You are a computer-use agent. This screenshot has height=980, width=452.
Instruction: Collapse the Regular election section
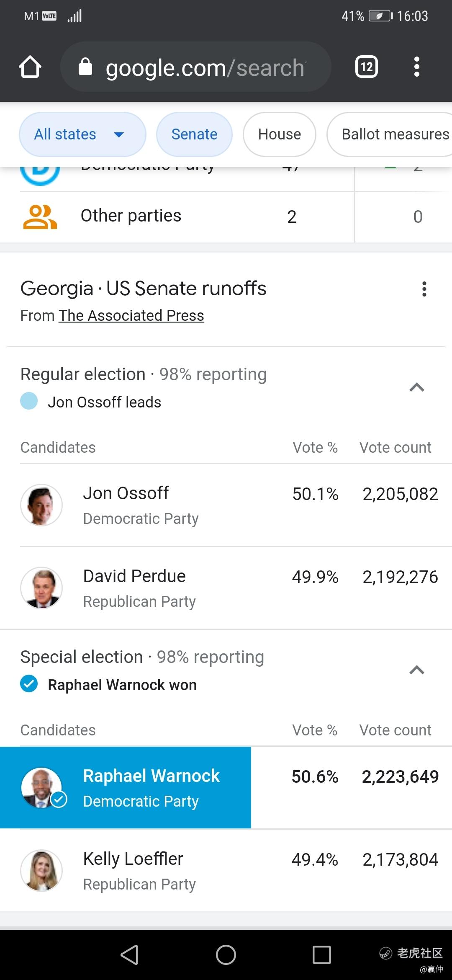tap(416, 387)
